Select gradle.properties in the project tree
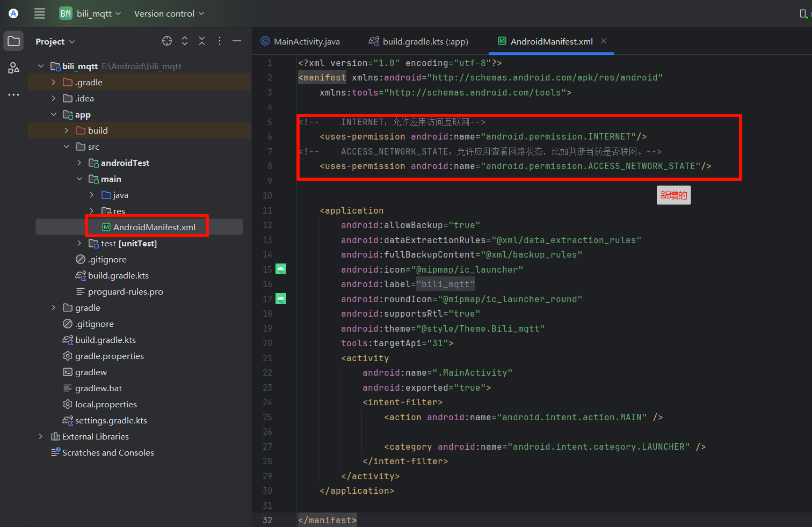Screen dimensions: 812x527 point(109,356)
